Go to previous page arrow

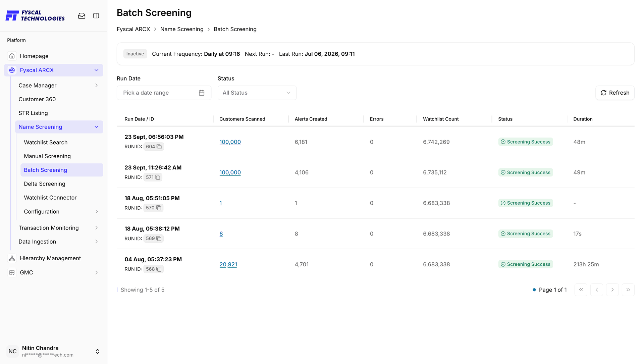coord(597,290)
